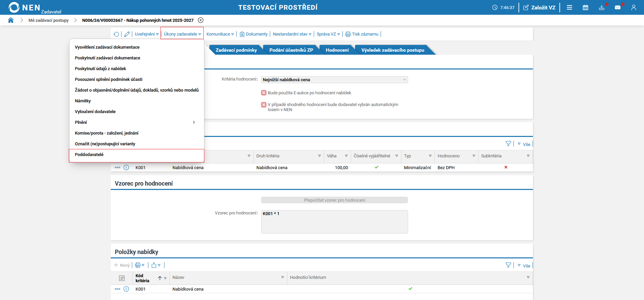Open Číselně vyjádřitelné column filter

[x=397, y=156]
